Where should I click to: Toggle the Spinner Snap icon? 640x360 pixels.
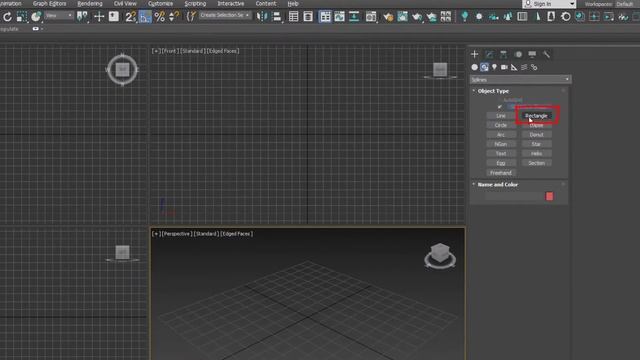[173, 17]
